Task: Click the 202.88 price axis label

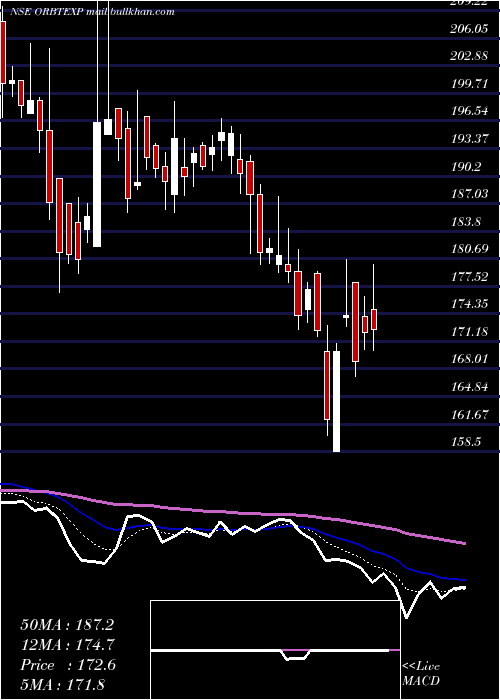Action: coord(470,56)
